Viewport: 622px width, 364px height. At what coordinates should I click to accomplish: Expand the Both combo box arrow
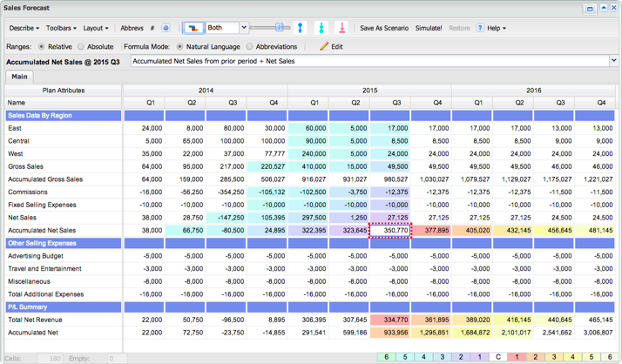(x=244, y=27)
